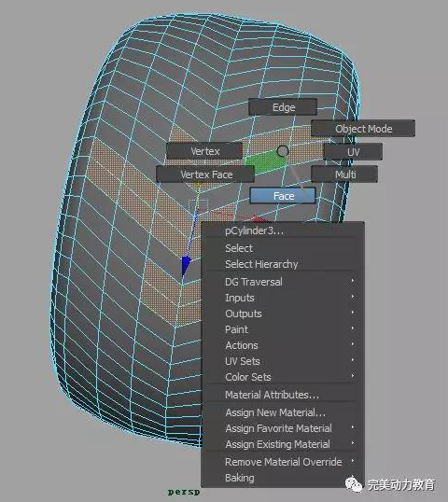Select UV component mode

[x=353, y=152]
